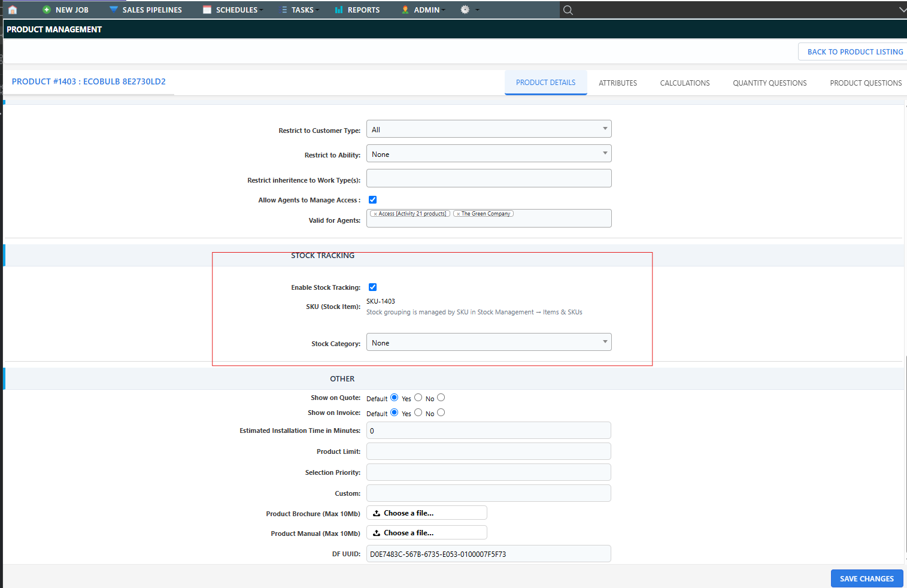Select Default for Show on Invoice
907x588 pixels.
pyautogui.click(x=394, y=413)
